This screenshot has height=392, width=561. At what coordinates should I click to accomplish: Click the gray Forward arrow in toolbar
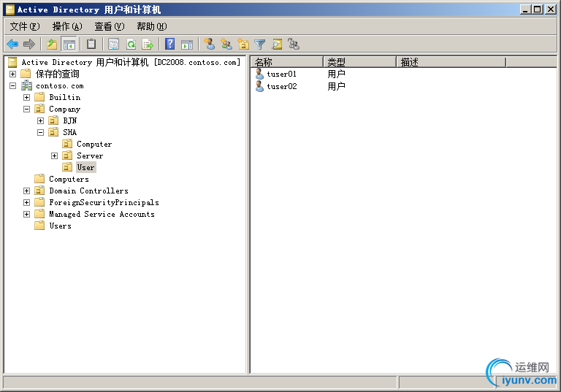point(29,45)
